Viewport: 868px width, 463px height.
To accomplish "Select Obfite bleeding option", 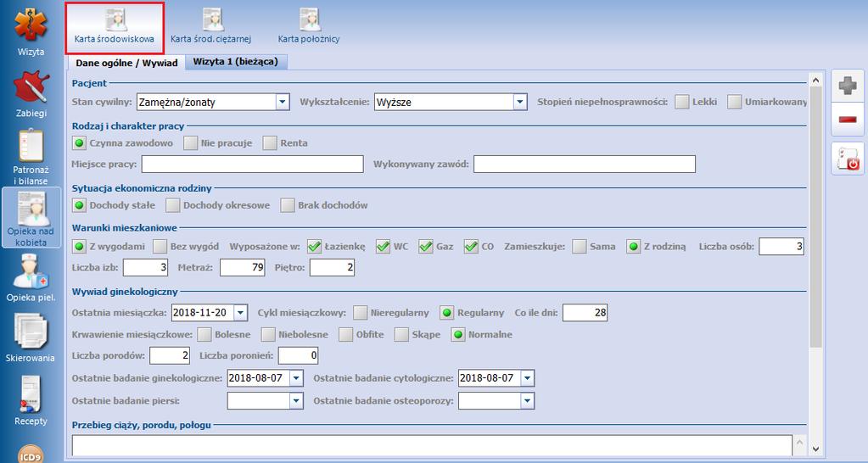I will [346, 334].
